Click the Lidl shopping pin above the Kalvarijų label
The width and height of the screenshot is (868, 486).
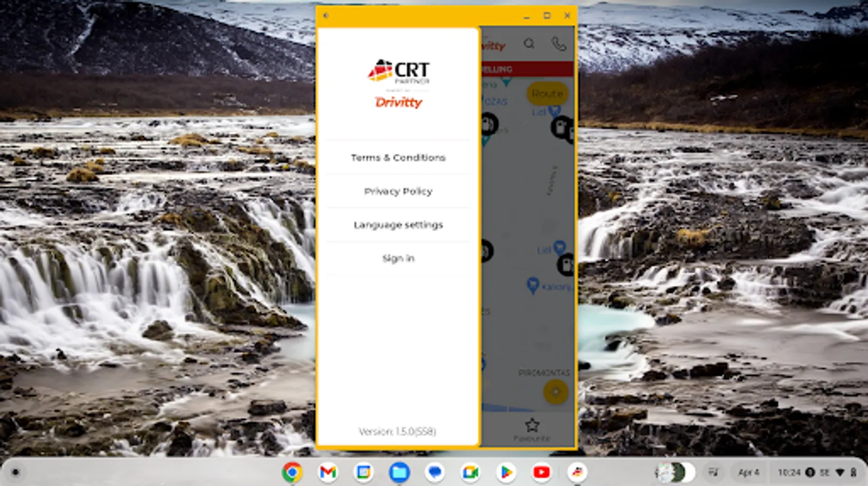click(559, 247)
